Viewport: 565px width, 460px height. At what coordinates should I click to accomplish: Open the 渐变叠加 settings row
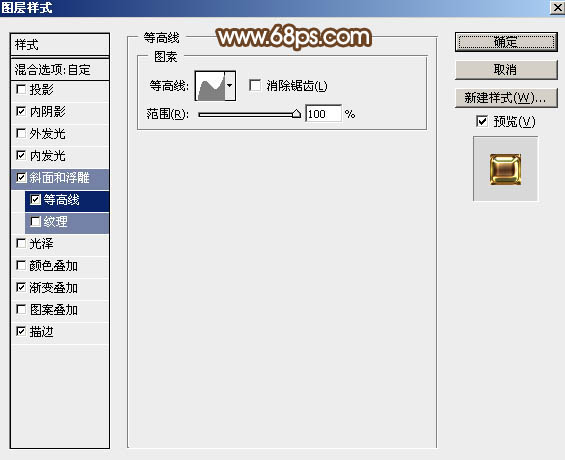point(60,289)
